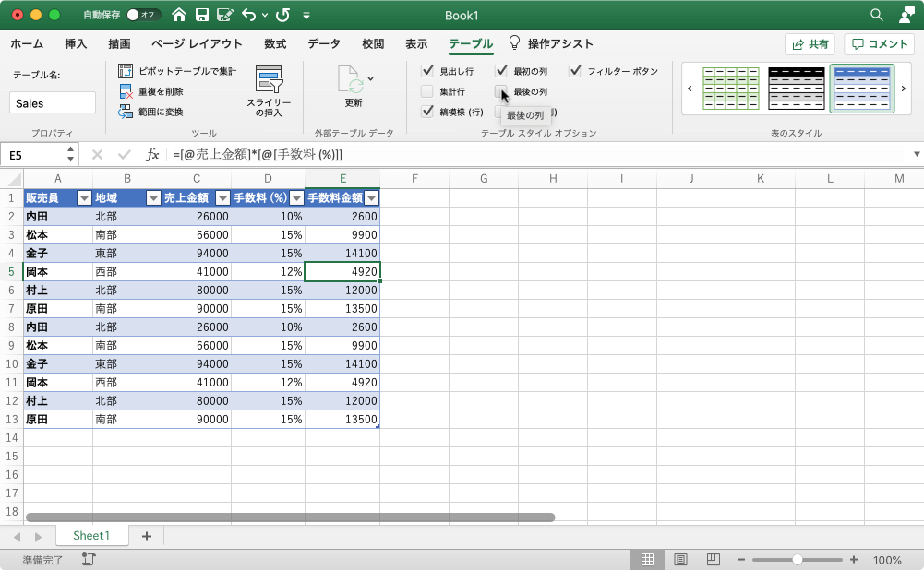
Task: Click the 共有 button
Action: click(810, 42)
